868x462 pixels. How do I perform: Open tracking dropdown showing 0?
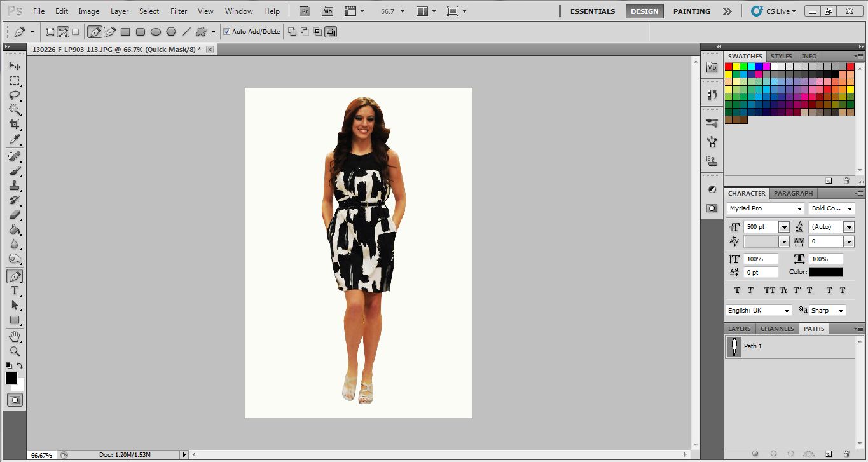point(849,241)
